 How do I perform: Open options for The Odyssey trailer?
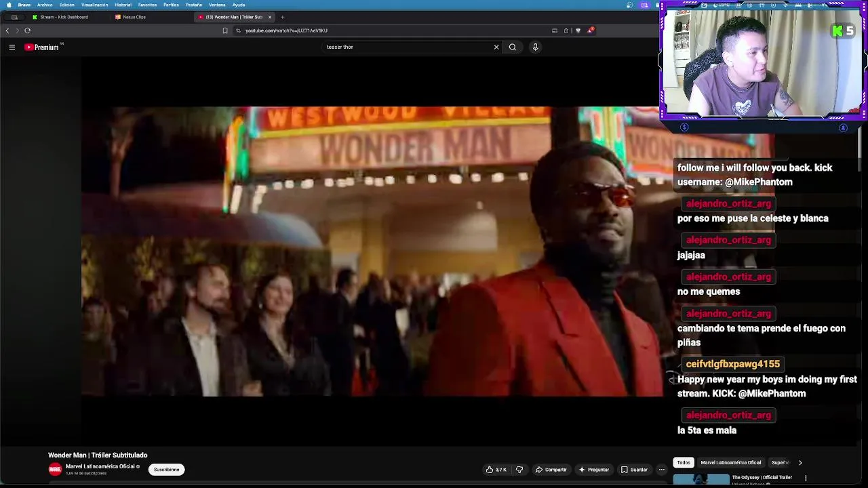pos(806,478)
